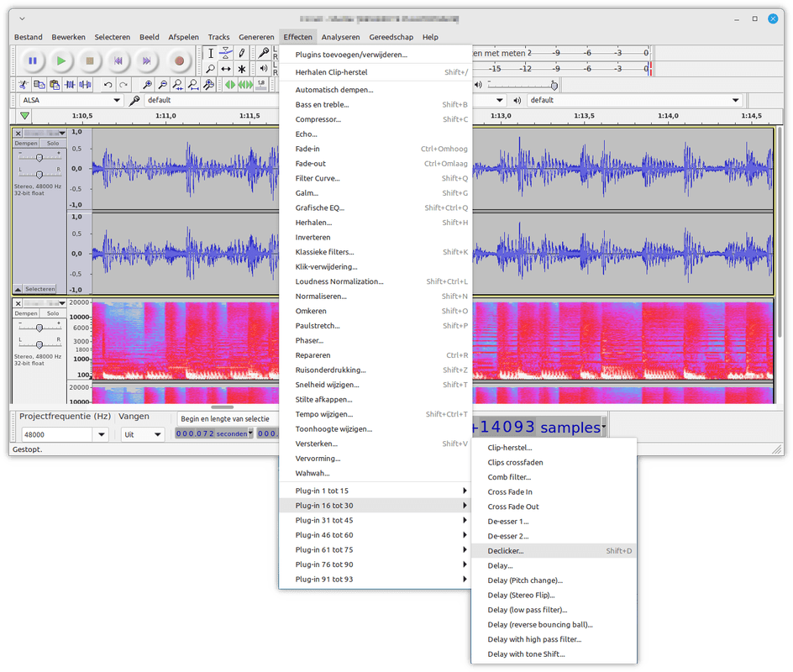Click the Redo arrow icon
The image size is (793, 672).
coord(123,85)
